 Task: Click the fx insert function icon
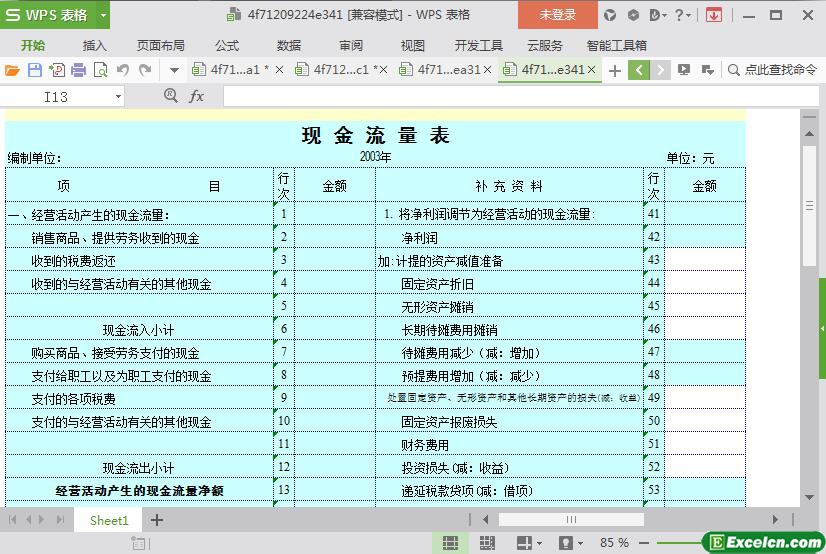click(196, 96)
